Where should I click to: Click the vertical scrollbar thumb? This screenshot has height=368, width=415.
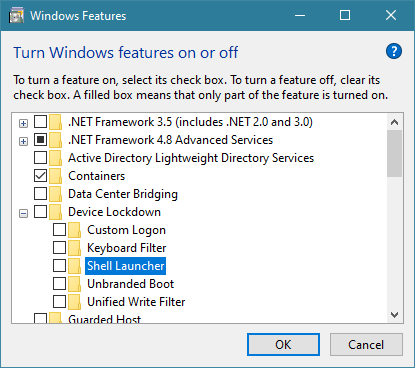click(x=395, y=154)
